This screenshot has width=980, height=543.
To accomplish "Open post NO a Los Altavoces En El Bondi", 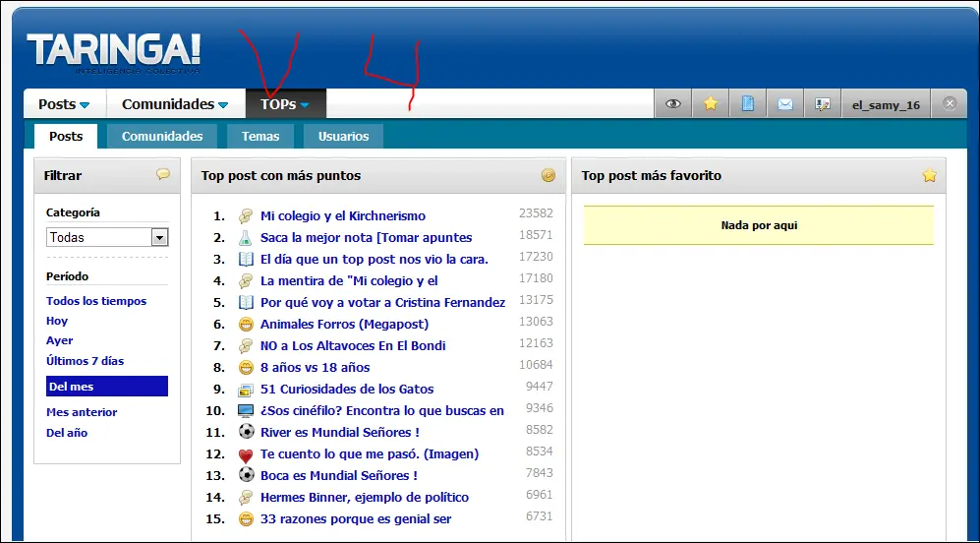I will click(x=353, y=346).
